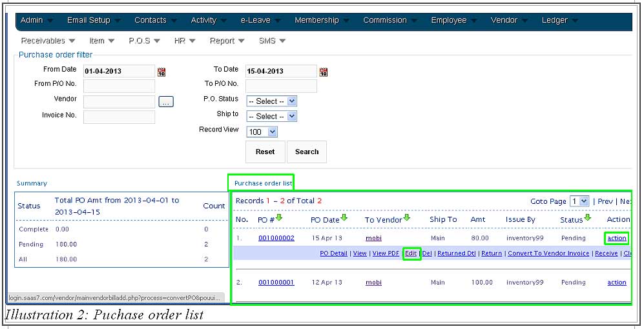This screenshot has width=644, height=329.
Task: Open the Record View 100 dropdown
Action: point(262,132)
